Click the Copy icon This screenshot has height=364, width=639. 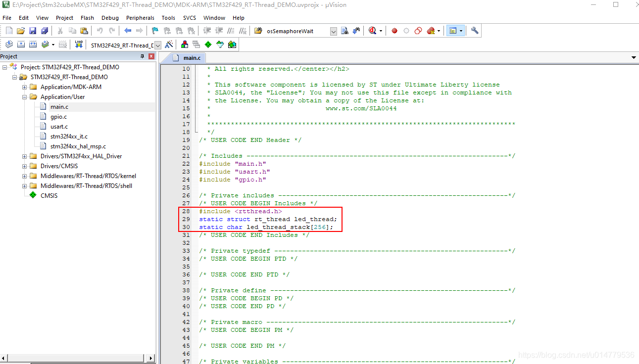pyautogui.click(x=72, y=31)
